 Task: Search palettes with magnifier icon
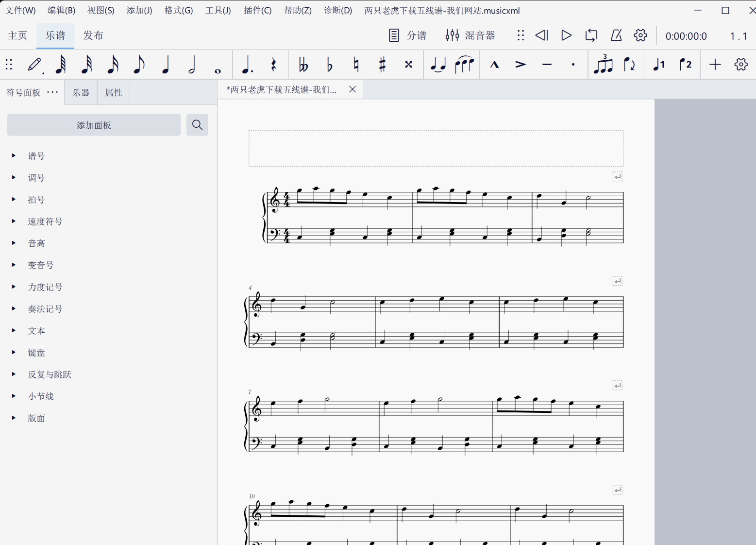pos(197,125)
